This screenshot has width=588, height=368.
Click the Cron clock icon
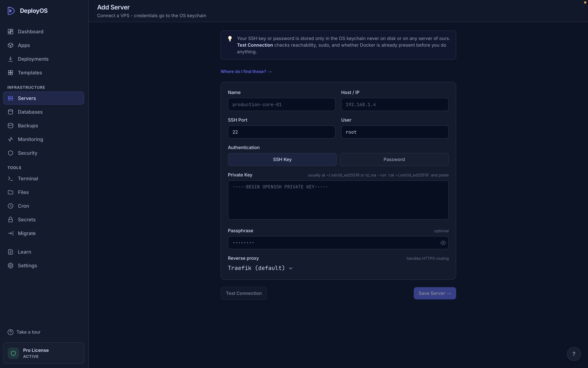coord(11,206)
